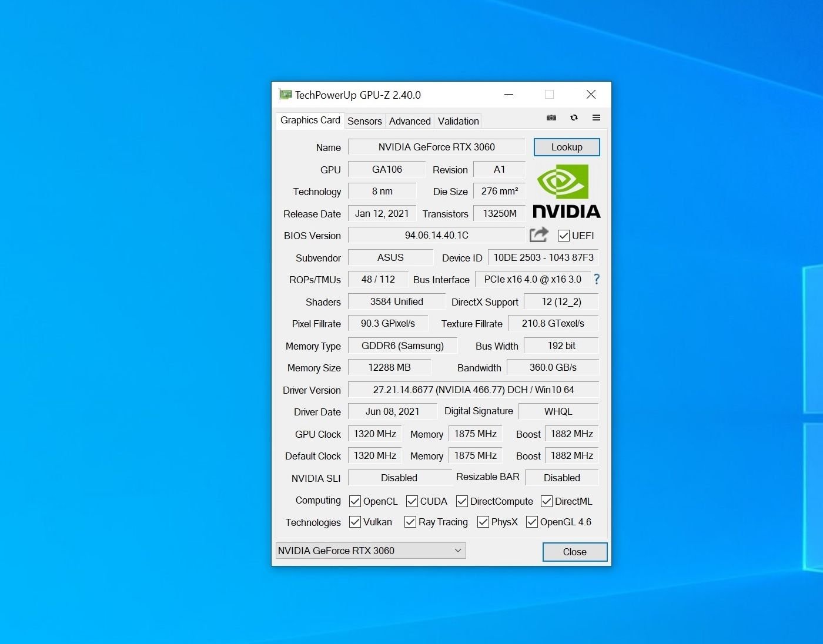
Task: Click the Shaders 3584 Unified field
Action: coord(397,301)
